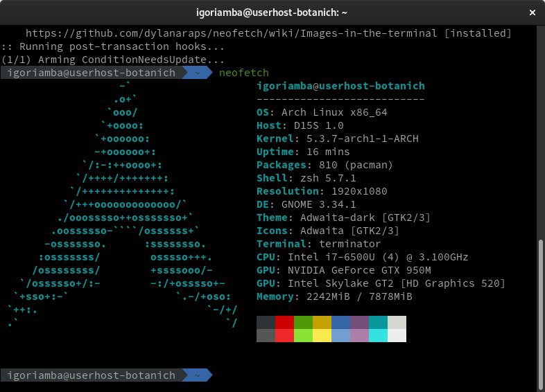545x392 pixels.
Task: Open the neofetch GitHub wiki URL
Action: 231,33
